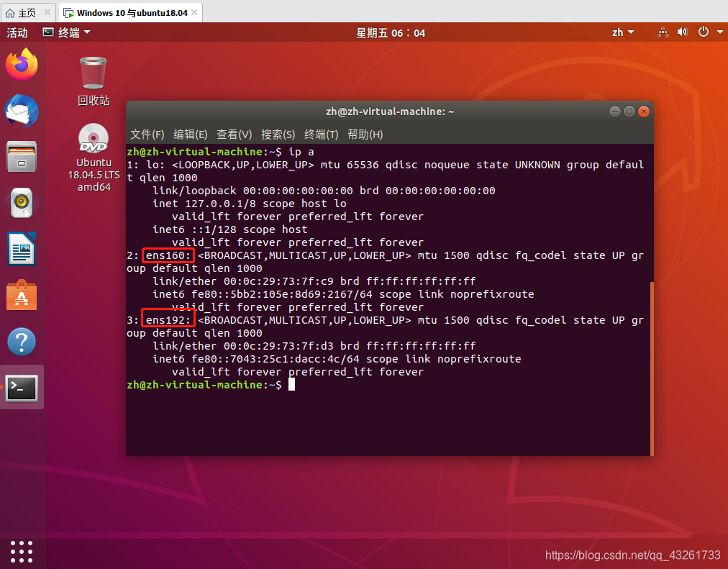Screen dimensions: 728x569
Task: Click the power icon in top bar
Action: 704,32
